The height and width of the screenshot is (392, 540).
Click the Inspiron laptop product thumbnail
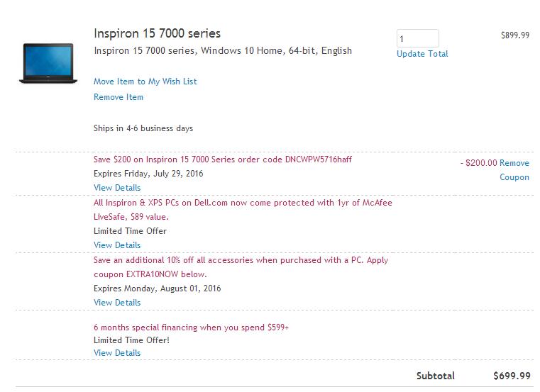point(48,63)
